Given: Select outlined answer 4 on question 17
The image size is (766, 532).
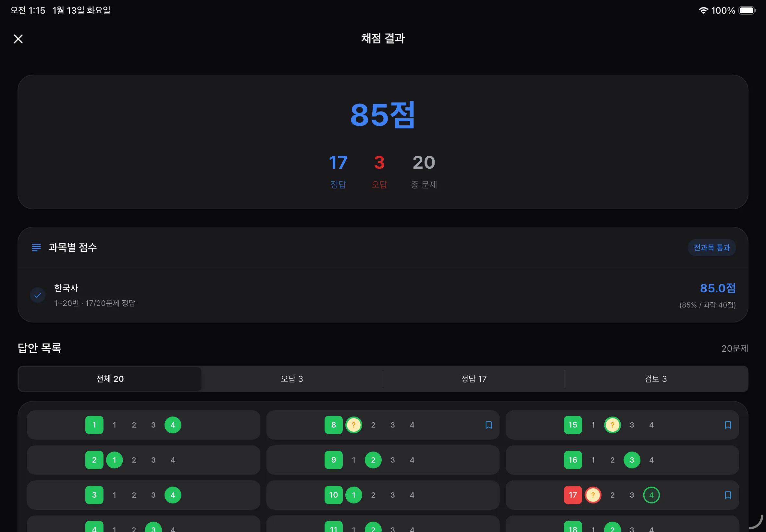Looking at the screenshot, I should coord(651,495).
